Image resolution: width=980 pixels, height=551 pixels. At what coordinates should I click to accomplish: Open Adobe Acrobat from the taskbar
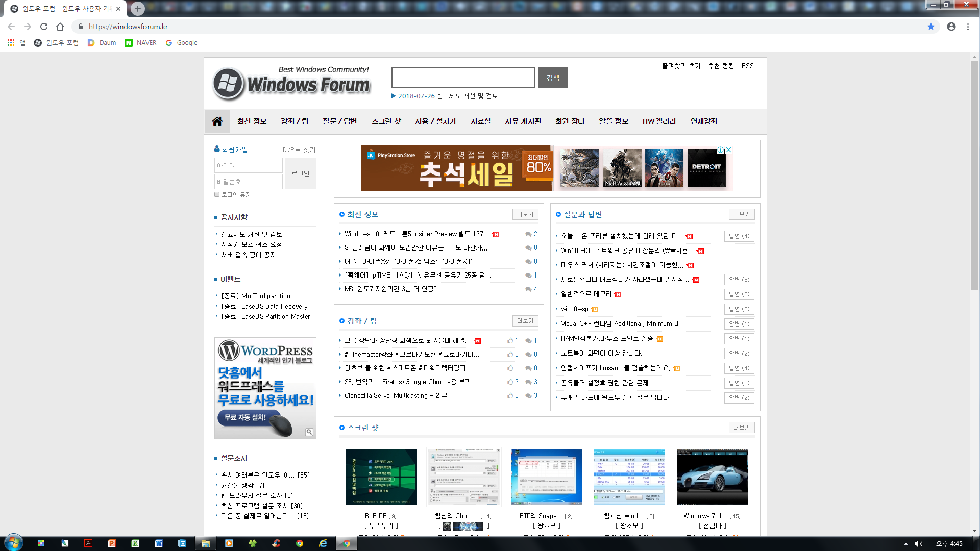pos(88,543)
